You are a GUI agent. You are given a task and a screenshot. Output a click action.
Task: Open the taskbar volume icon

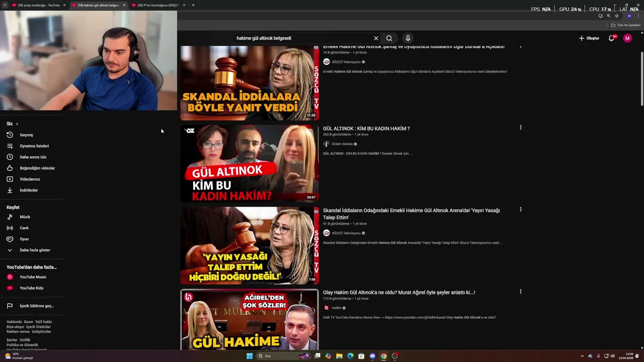(612, 356)
